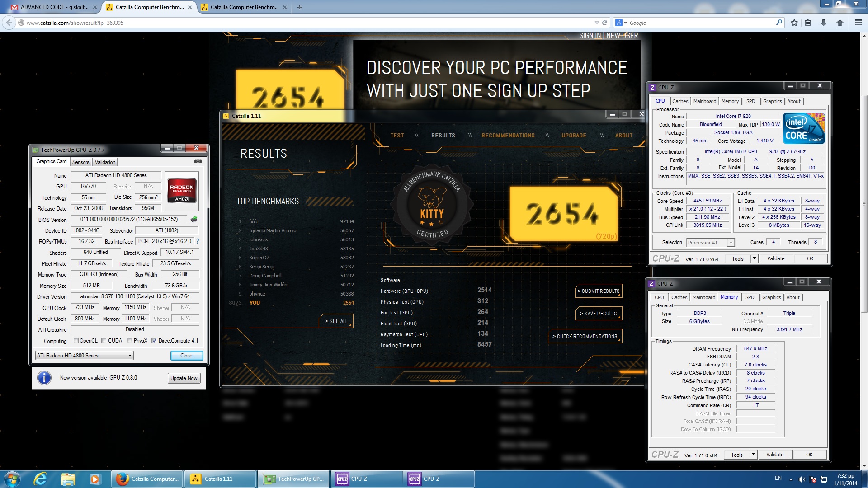Reload the page with the refresh icon
The height and width of the screenshot is (488, 868).
click(x=604, y=23)
